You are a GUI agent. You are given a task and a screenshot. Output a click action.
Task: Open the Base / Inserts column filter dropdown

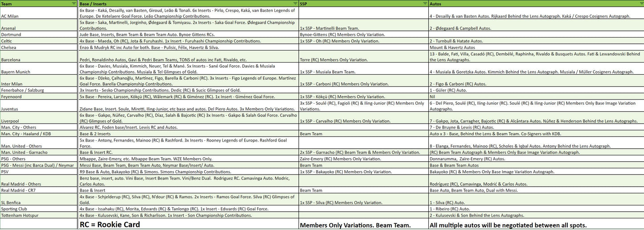click(295, 3)
